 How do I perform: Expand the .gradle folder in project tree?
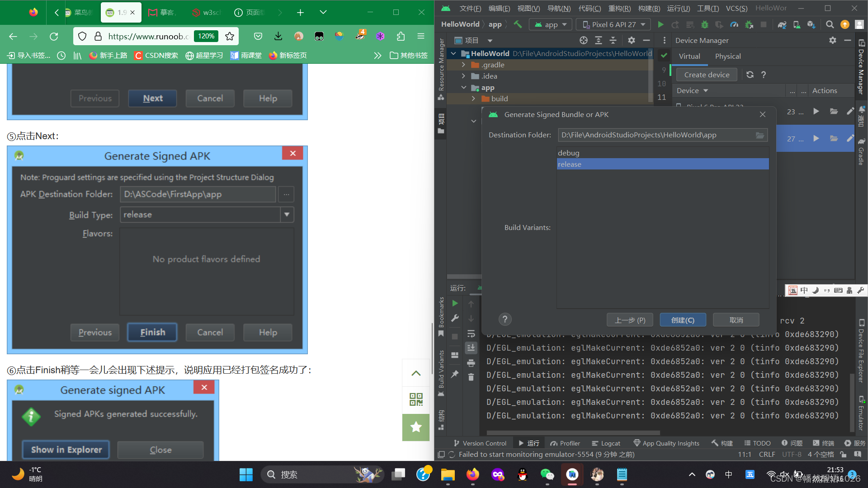point(463,65)
